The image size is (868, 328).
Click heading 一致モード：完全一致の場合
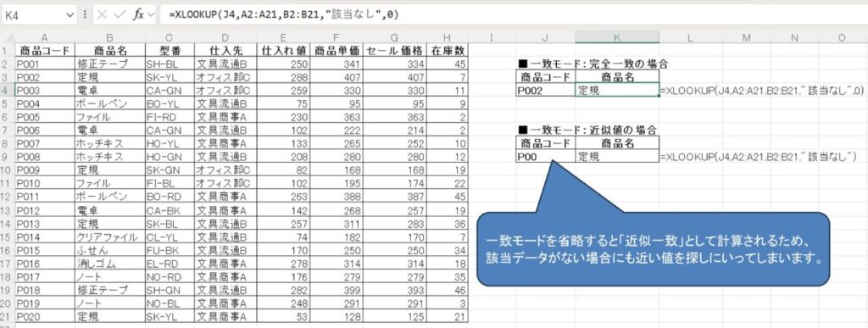pos(593,64)
